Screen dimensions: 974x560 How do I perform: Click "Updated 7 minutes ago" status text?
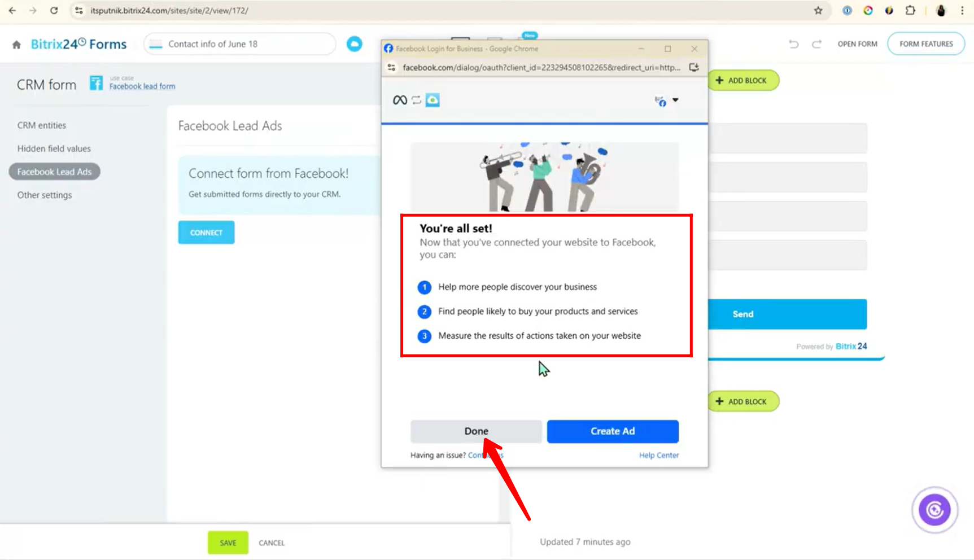585,542
